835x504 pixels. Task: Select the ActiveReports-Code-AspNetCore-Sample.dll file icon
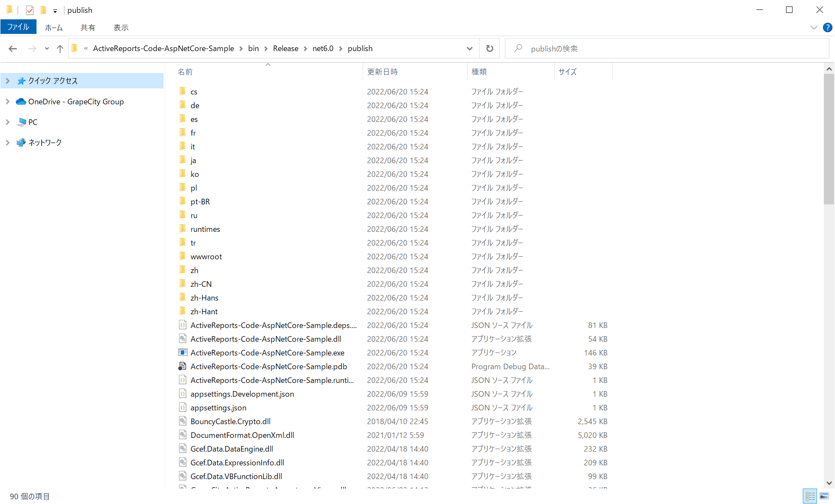point(182,339)
